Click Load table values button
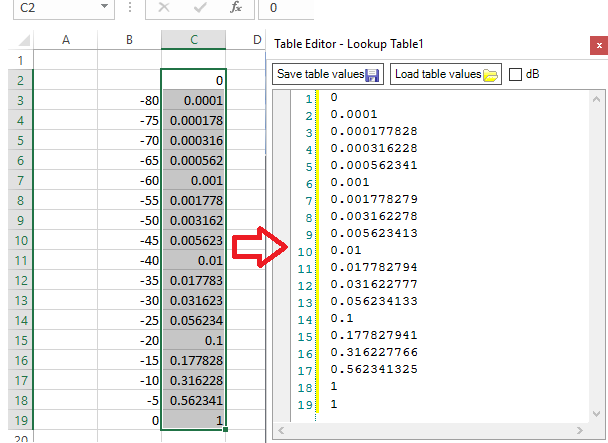The image size is (608, 443). [446, 74]
